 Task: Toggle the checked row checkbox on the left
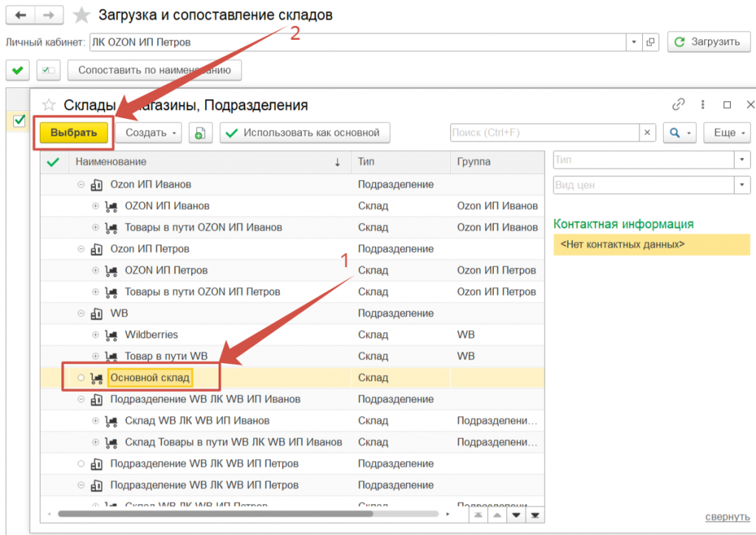(x=19, y=120)
